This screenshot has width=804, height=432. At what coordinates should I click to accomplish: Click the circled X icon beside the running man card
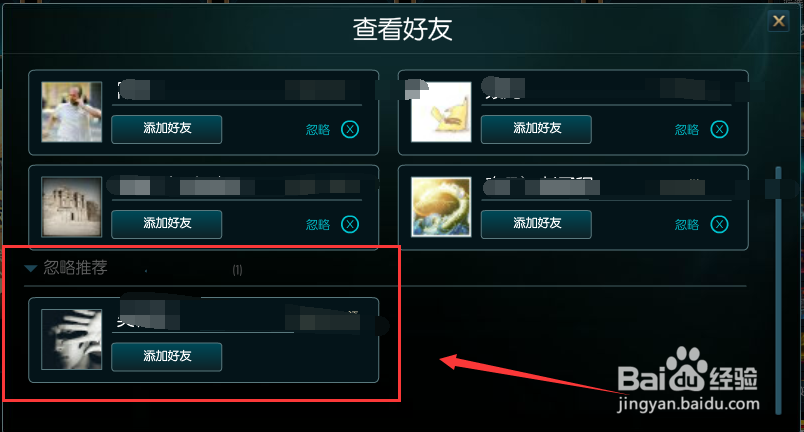[350, 129]
